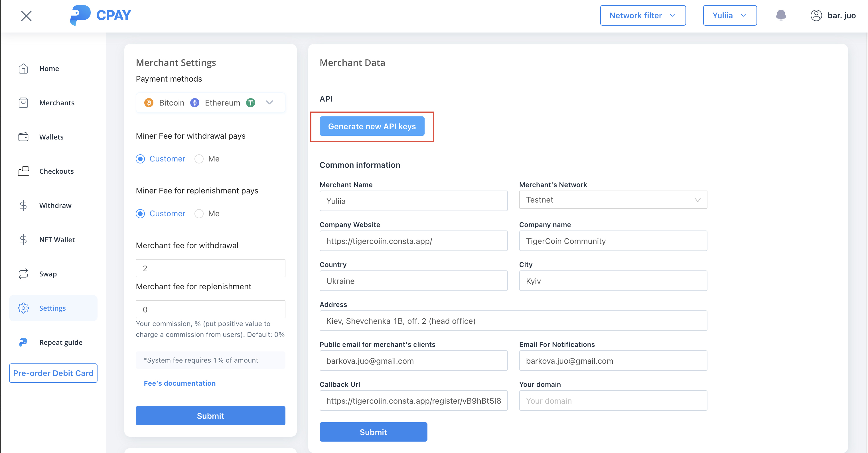The image size is (868, 453).
Task: Click the Callback Url field
Action: [413, 401]
